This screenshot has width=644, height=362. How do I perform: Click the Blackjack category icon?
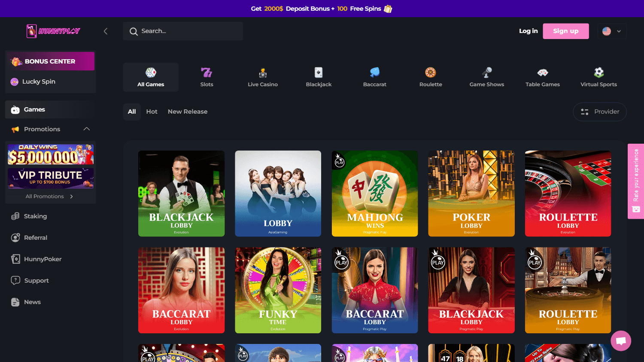point(319,77)
